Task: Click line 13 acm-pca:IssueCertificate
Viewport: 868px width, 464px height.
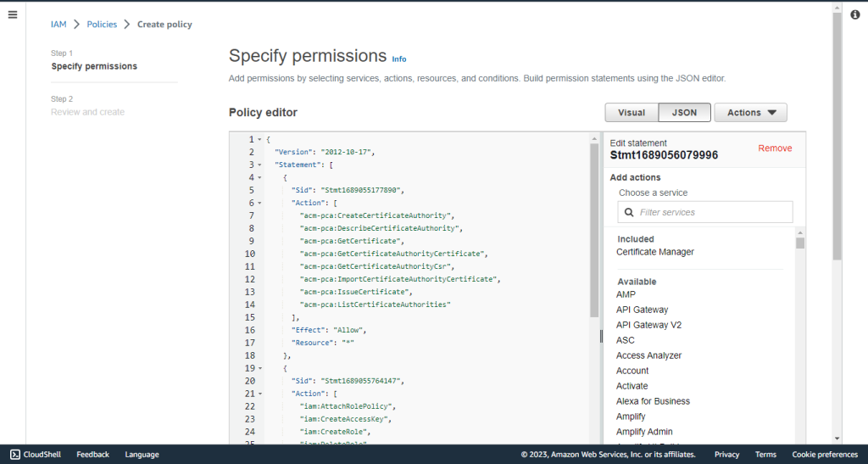Action: [x=356, y=293]
